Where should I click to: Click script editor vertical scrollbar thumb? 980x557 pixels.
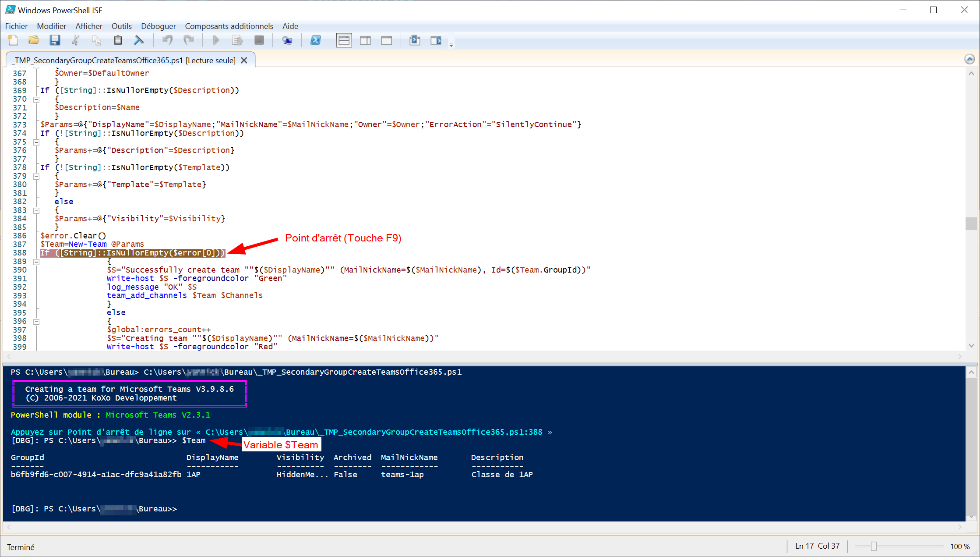tap(971, 224)
